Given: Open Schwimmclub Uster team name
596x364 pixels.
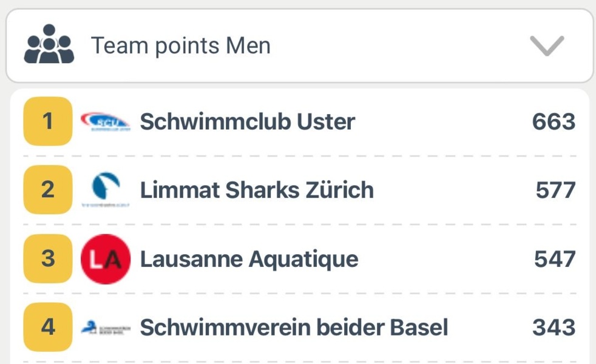Looking at the screenshot, I should pyautogui.click(x=248, y=122).
